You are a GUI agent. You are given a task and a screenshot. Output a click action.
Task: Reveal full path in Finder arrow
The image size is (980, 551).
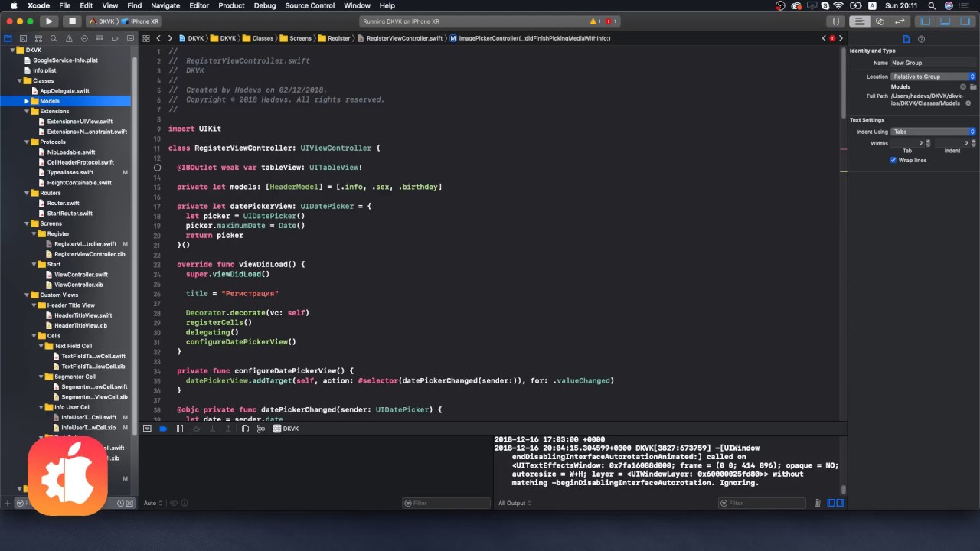(968, 103)
